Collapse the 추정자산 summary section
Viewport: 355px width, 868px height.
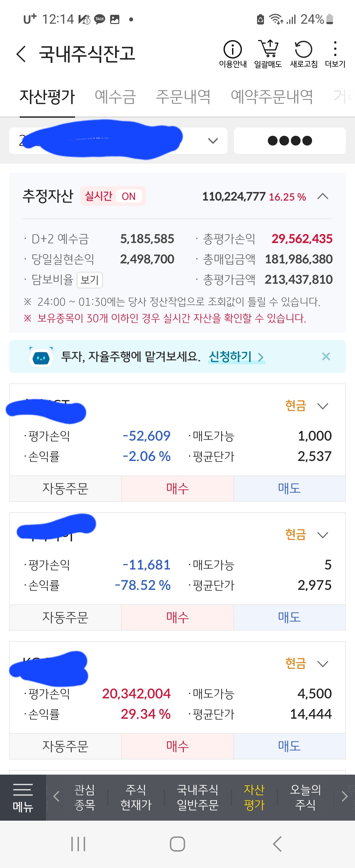323,196
